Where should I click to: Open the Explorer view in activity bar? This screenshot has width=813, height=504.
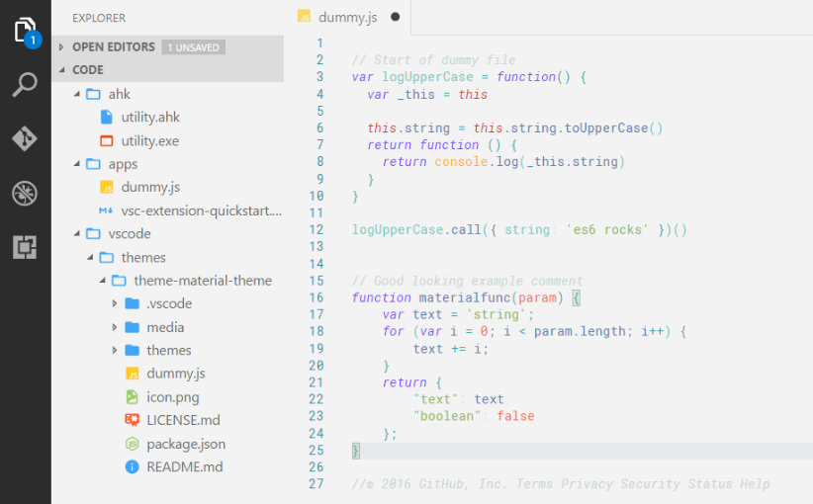24,30
